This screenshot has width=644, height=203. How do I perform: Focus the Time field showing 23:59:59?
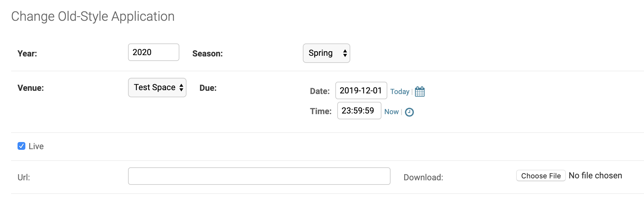click(x=359, y=111)
